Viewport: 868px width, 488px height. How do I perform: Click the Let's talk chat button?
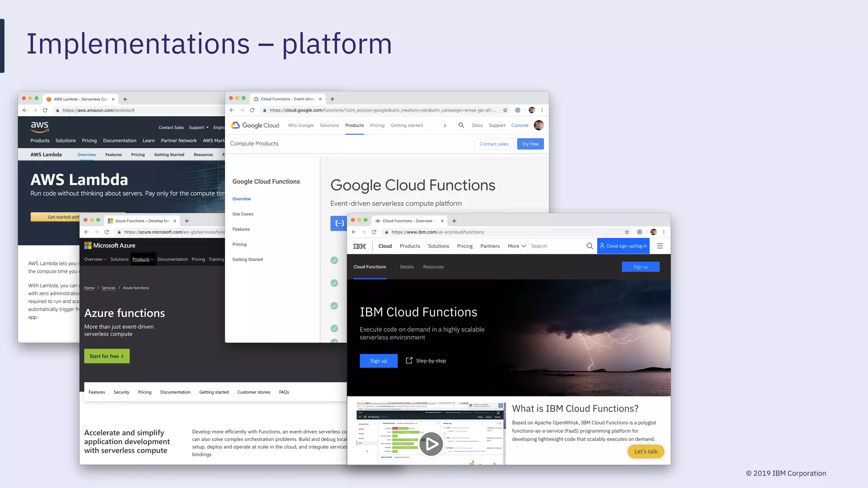645,452
